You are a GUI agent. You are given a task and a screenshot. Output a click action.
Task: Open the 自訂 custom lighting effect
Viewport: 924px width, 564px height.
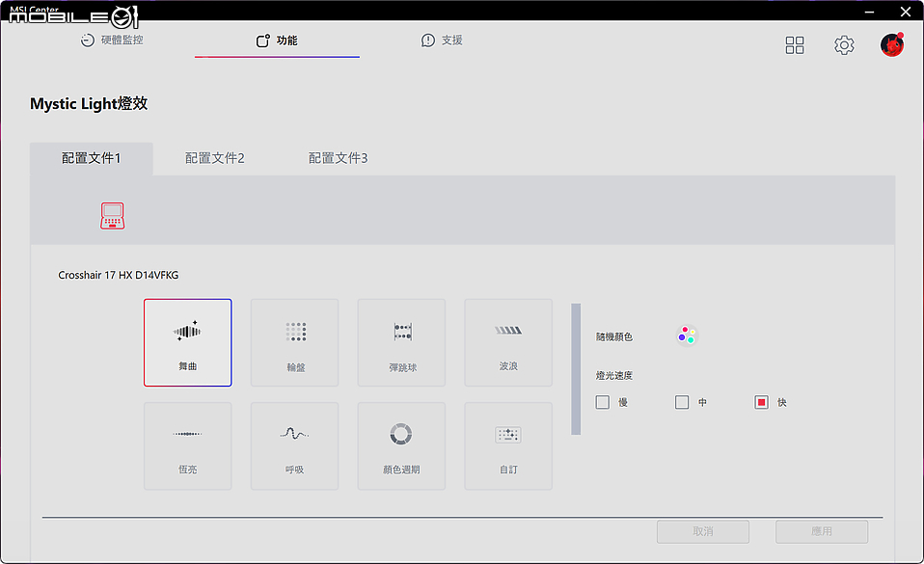click(508, 446)
